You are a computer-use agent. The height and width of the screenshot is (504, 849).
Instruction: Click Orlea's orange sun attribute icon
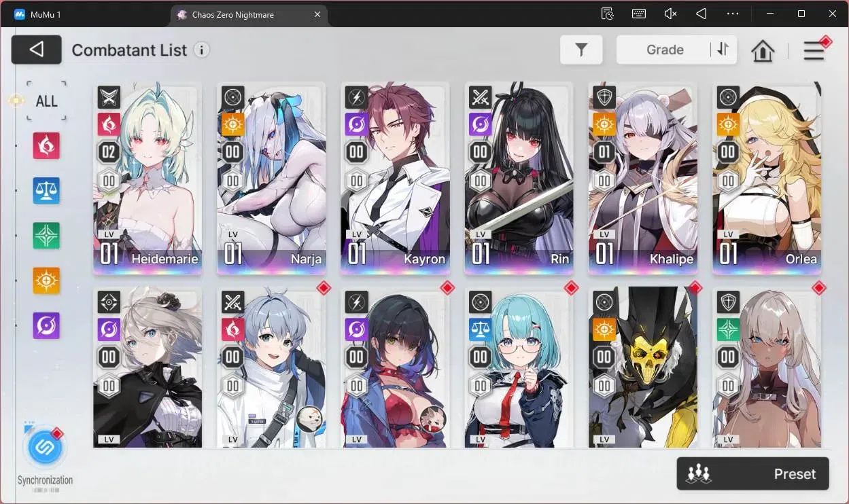(x=728, y=124)
